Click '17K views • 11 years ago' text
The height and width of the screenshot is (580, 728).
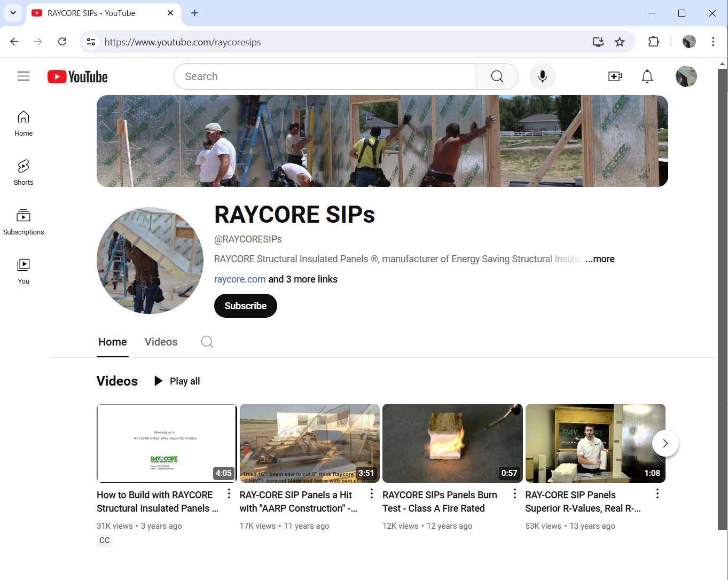(x=285, y=526)
